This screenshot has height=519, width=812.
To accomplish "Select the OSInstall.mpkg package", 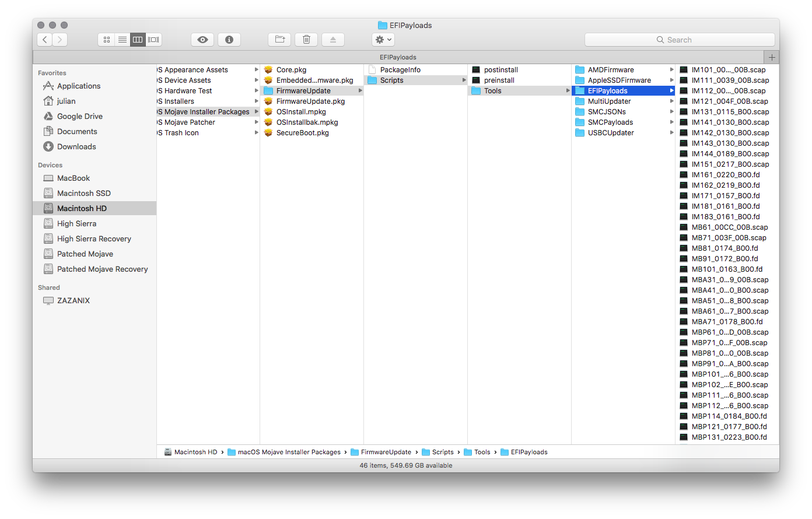I will coord(311,111).
